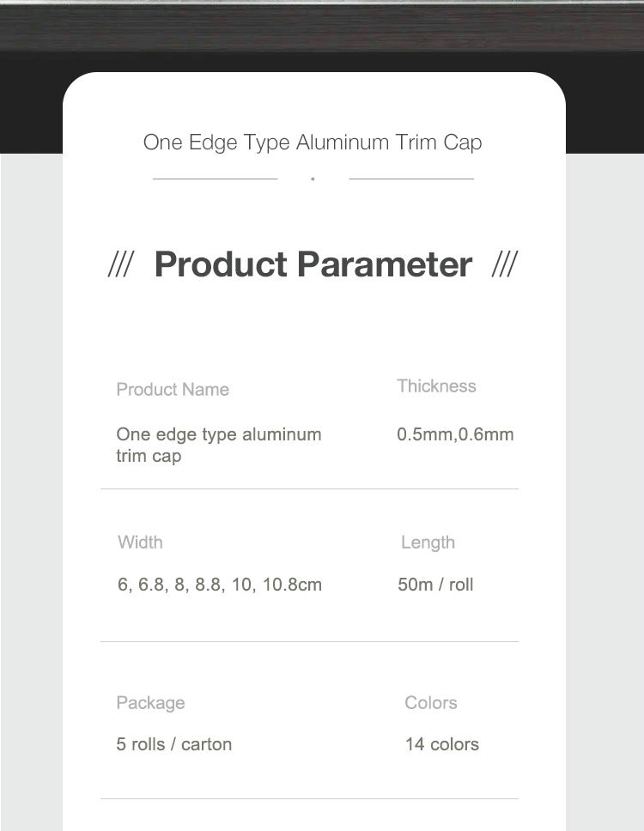Select the "50m / roll" value
Viewport: 644px width, 831px height.
(x=435, y=585)
